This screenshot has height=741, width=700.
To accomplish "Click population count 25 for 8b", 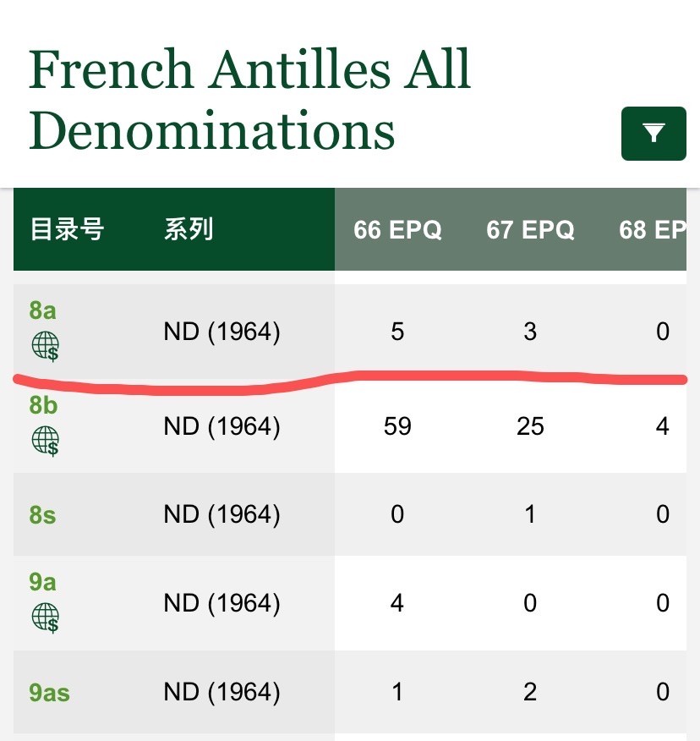I will click(x=530, y=426).
